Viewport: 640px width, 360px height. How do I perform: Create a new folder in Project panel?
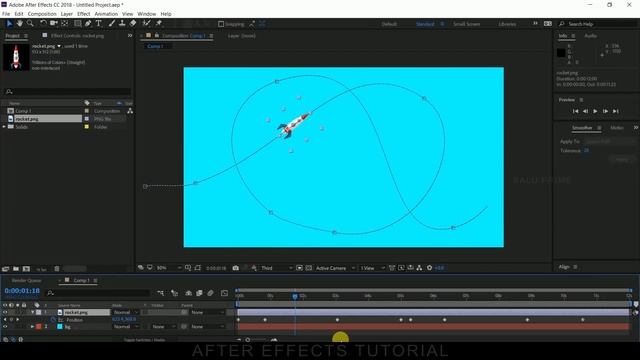click(16, 269)
